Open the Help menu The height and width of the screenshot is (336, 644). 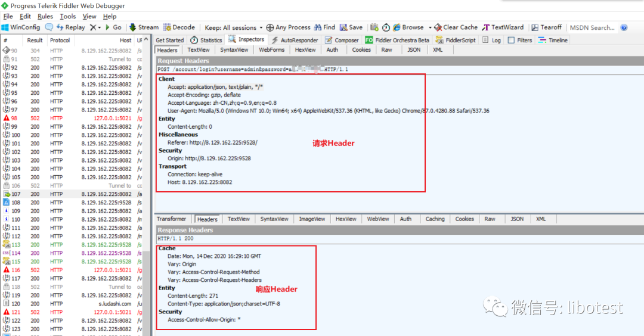(x=110, y=17)
